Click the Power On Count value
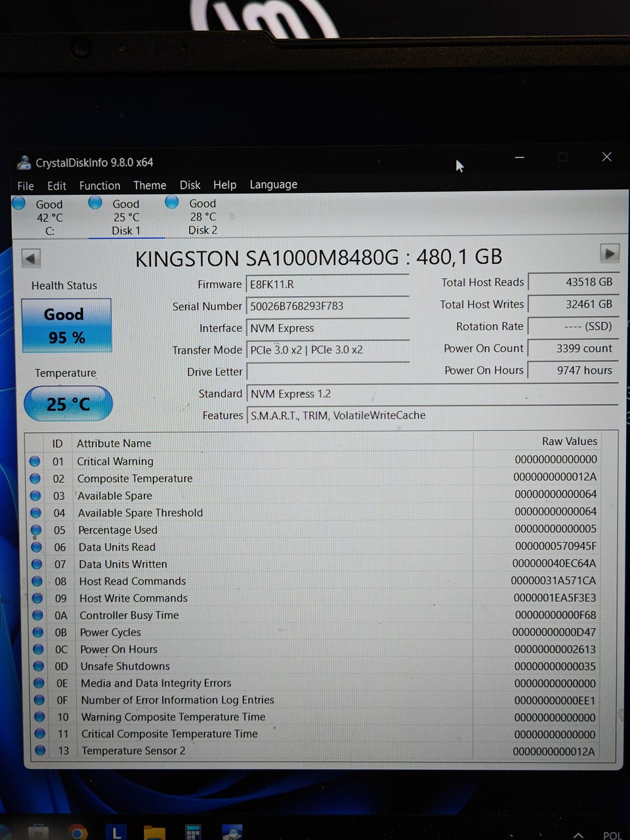The image size is (630, 840). tap(573, 348)
